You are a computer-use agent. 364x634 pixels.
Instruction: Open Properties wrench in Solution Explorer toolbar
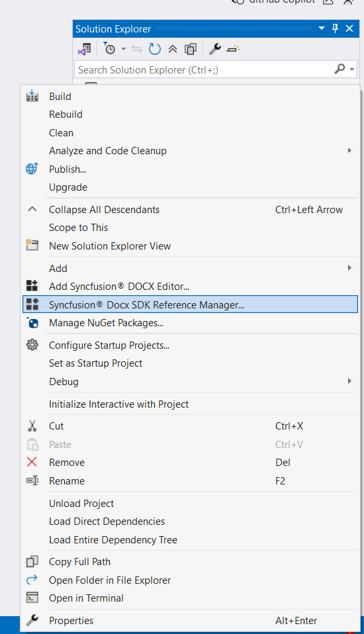point(214,50)
